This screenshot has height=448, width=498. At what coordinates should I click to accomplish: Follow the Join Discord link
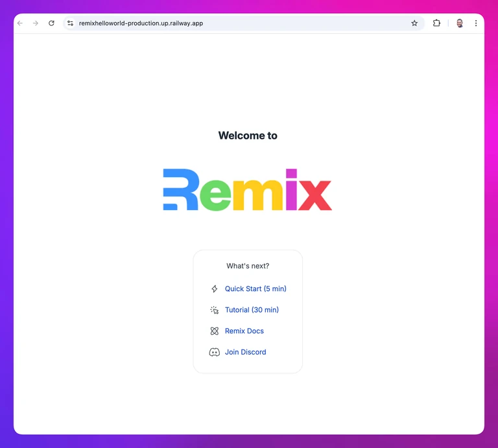coord(246,352)
